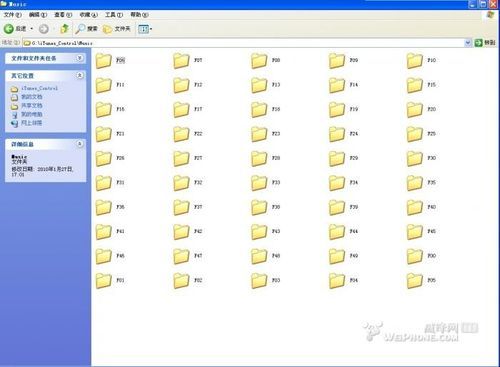This screenshot has height=367, width=500.
Task: Select the F21 folder icon
Action: 103,134
